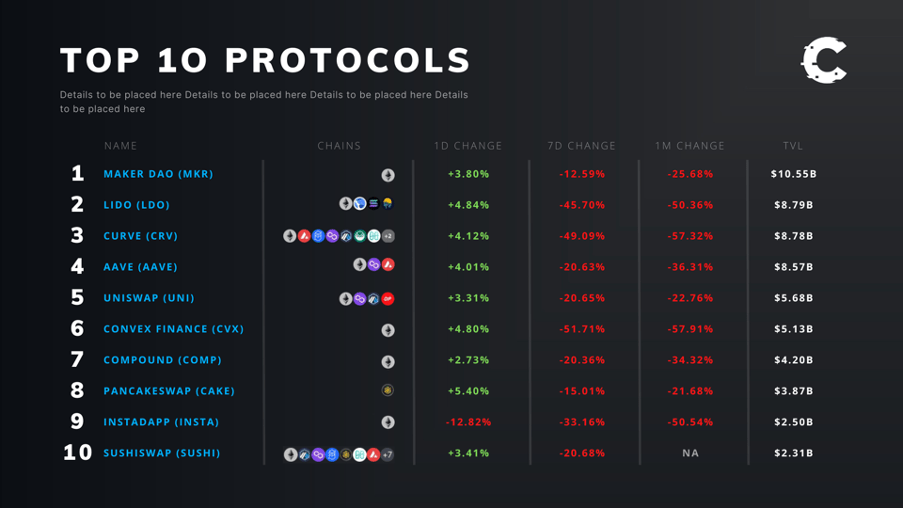The width and height of the screenshot is (904, 508).
Task: Expand the +7 more chains badge for Sushiswap
Action: 388,454
